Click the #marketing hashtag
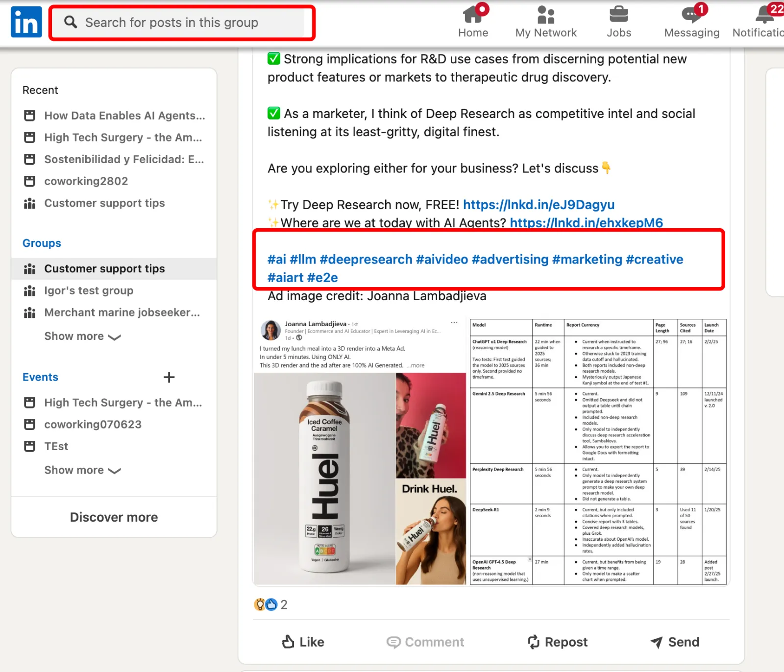The width and height of the screenshot is (784, 672). [x=587, y=259]
